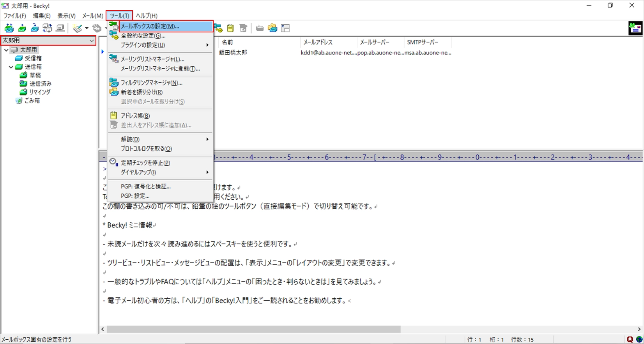Image resolution: width=644 pixels, height=344 pixels.
Task: Choose 新着を振り分け(R) menu entry
Action: (161, 92)
